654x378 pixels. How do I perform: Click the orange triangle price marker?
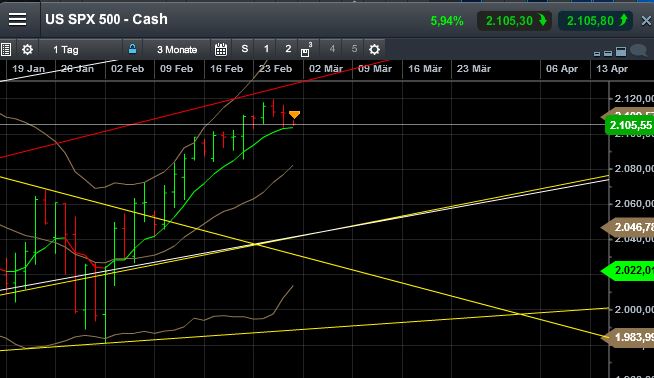click(x=294, y=115)
